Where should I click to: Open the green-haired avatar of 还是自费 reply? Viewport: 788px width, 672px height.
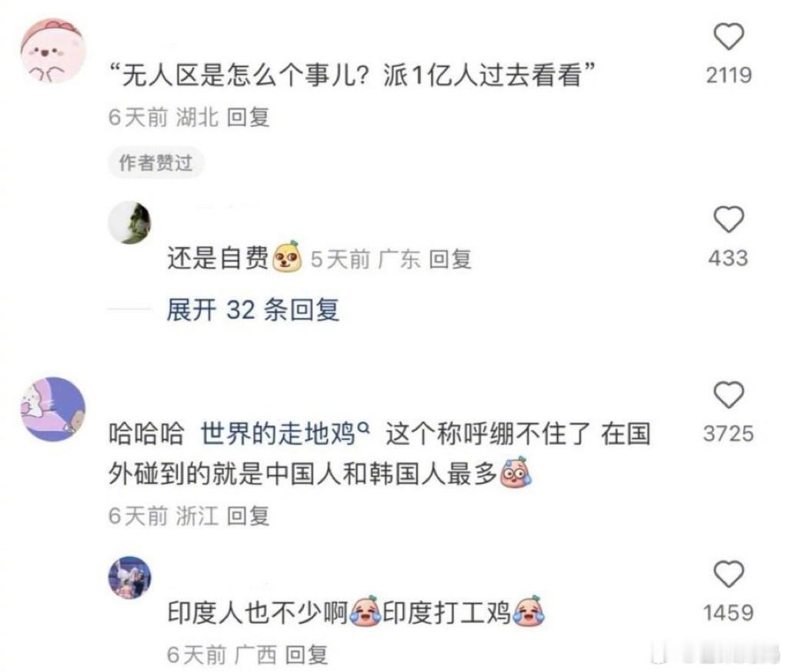[129, 222]
